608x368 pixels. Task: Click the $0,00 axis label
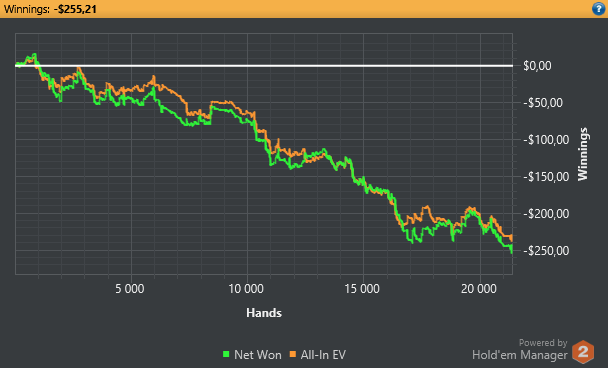coord(537,66)
